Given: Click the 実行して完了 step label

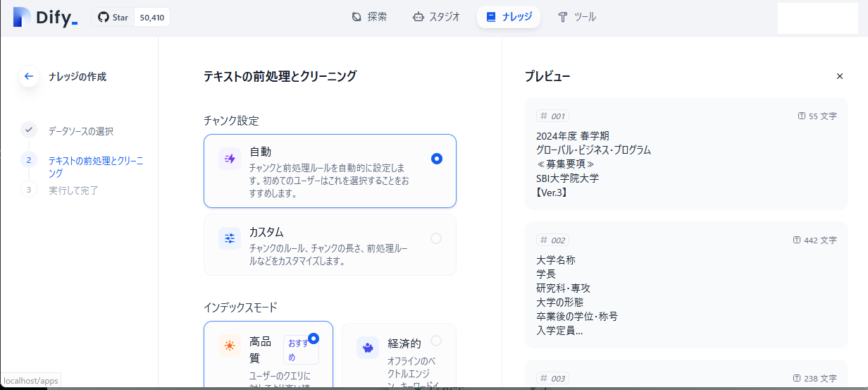Looking at the screenshot, I should coord(73,190).
